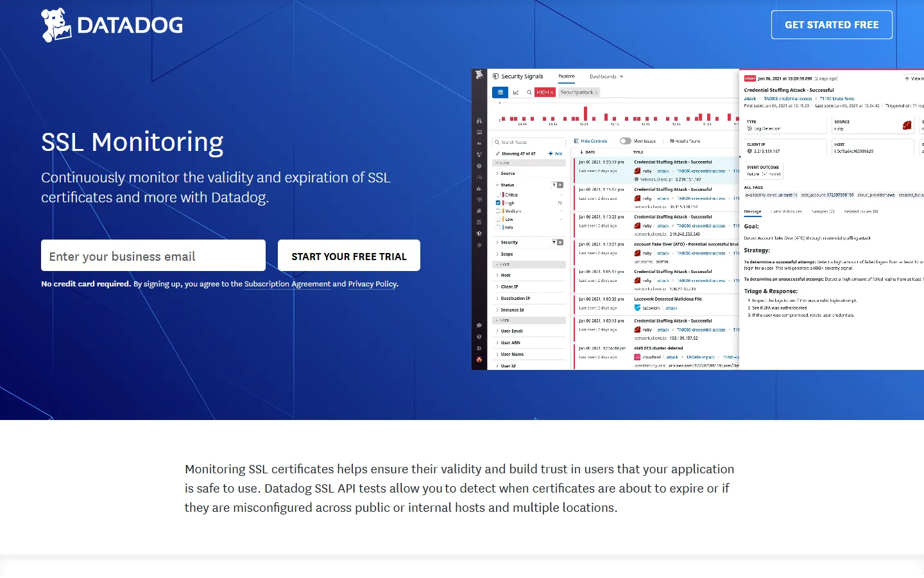Expand the Source facet
924x578 pixels.
(507, 173)
